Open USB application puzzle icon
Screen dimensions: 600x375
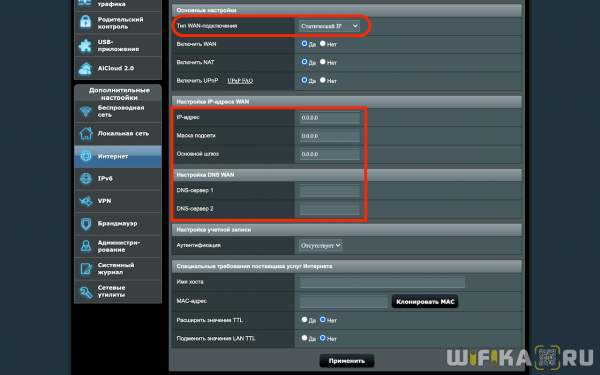click(85, 46)
